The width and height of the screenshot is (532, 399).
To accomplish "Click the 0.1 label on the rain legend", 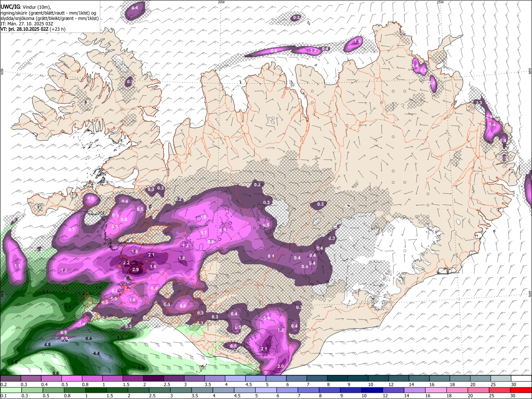I will coord(4,396).
